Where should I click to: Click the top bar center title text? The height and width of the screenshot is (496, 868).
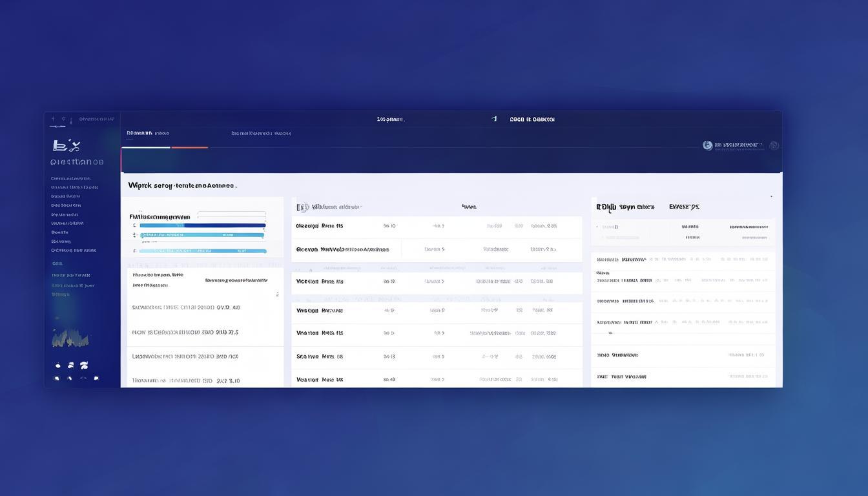(x=390, y=119)
